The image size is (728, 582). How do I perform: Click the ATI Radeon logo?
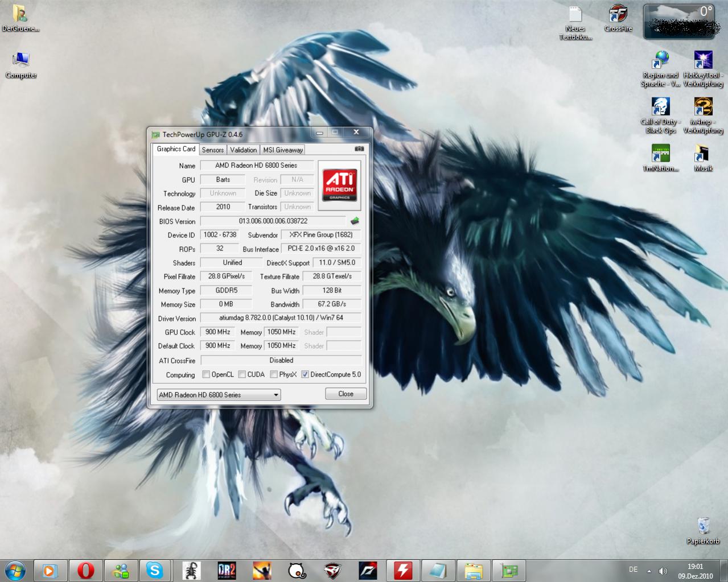[340, 185]
